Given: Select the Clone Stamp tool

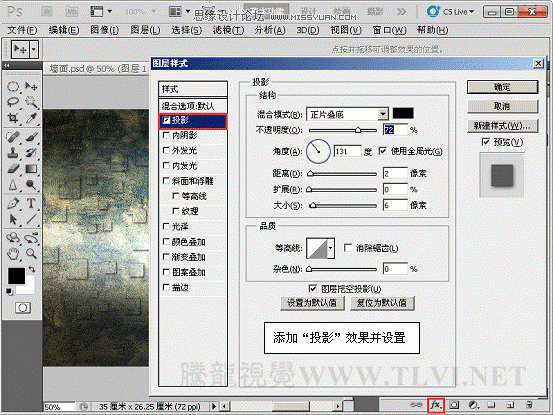Looking at the screenshot, I should click(x=13, y=153).
